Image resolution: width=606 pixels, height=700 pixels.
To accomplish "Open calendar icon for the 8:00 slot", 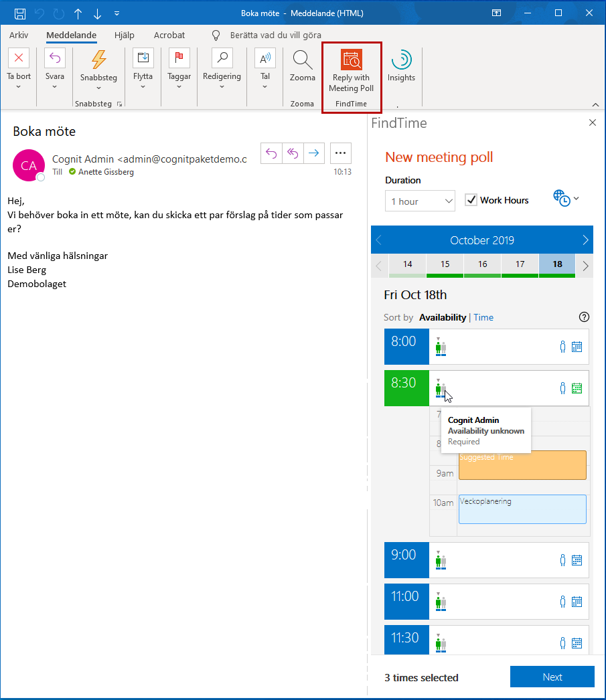I will (577, 347).
